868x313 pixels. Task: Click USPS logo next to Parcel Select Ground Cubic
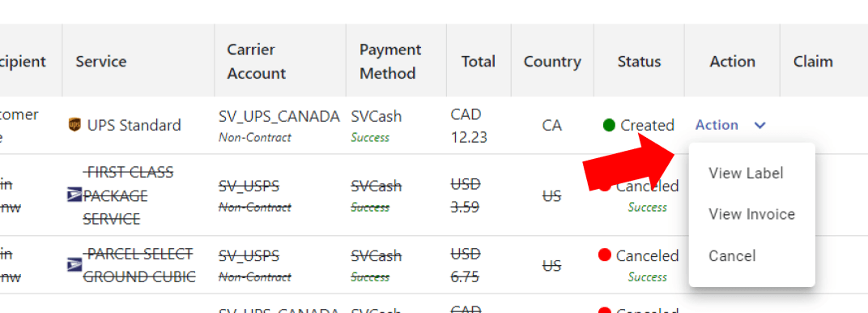74,265
